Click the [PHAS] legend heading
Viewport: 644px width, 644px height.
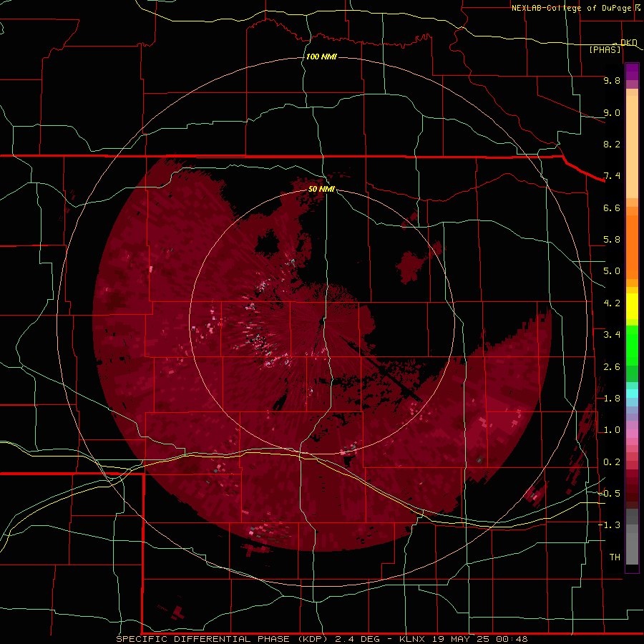(605, 49)
